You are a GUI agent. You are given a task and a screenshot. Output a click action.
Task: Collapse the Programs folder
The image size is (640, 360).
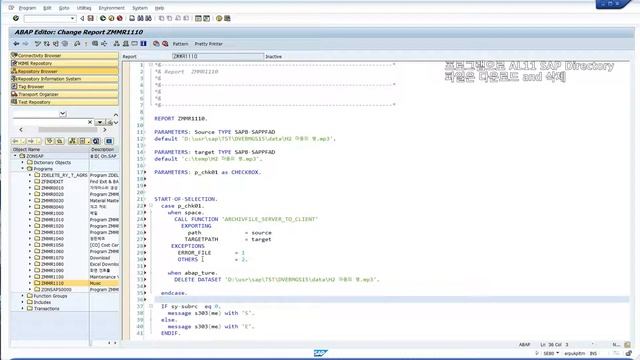click(x=23, y=169)
